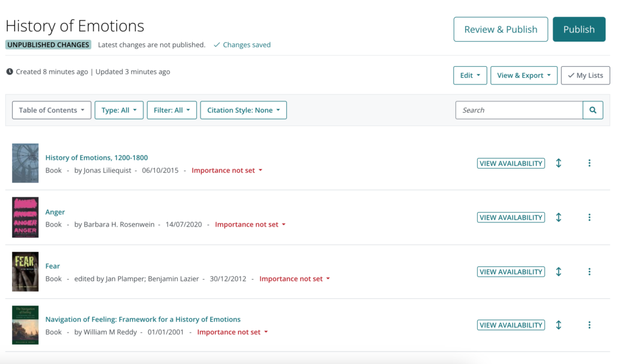Viewport: 617px width, 364px height.
Task: Open the Edit menu
Action: tap(470, 75)
